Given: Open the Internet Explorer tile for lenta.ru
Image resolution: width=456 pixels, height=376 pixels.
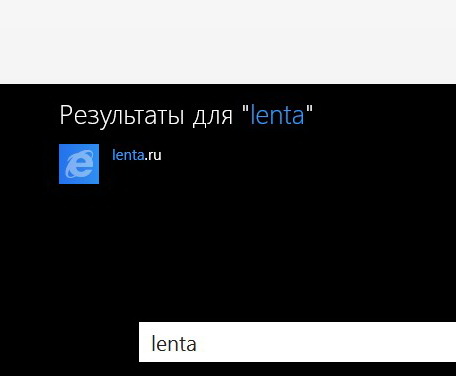Looking at the screenshot, I should tap(79, 164).
